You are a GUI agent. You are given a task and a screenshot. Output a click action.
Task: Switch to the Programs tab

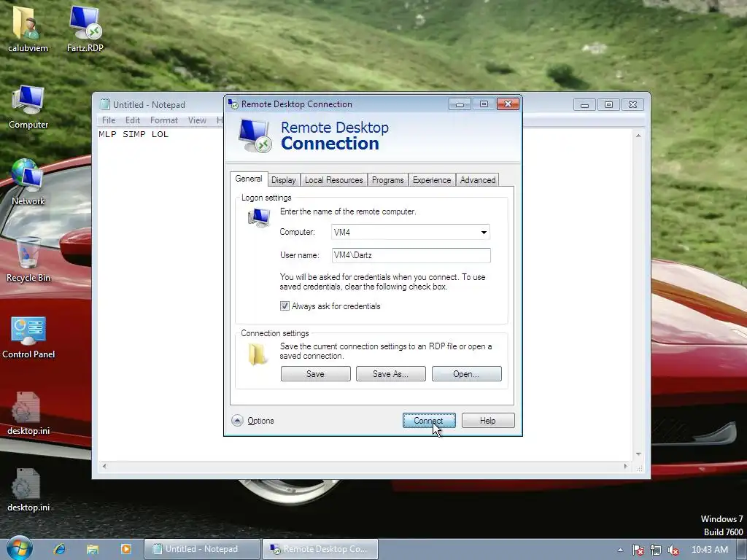[x=388, y=180]
